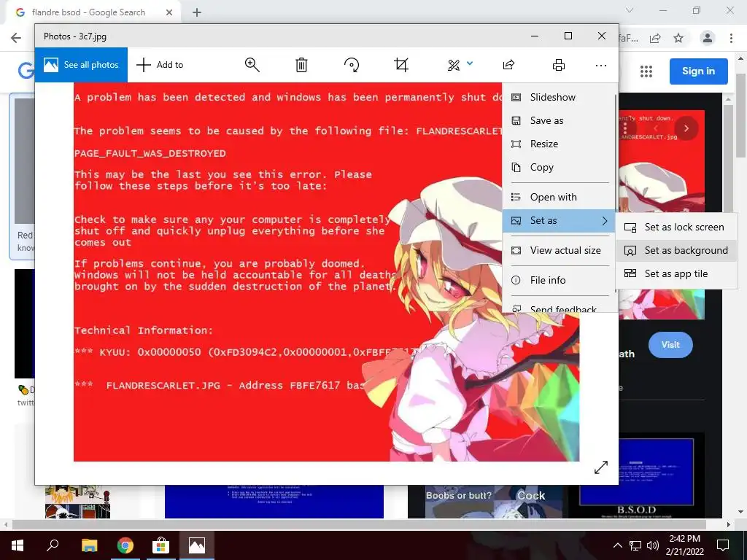747x560 pixels.
Task: Open the notification center icon
Action: coord(723,545)
